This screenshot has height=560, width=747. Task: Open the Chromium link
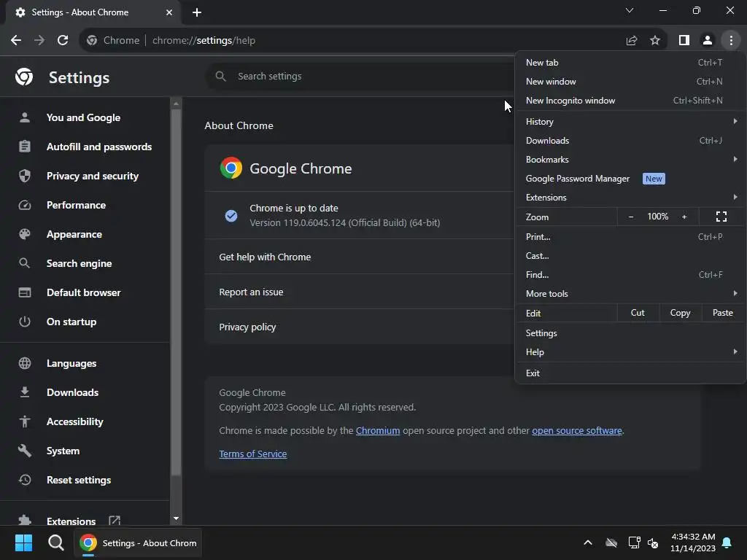click(378, 430)
